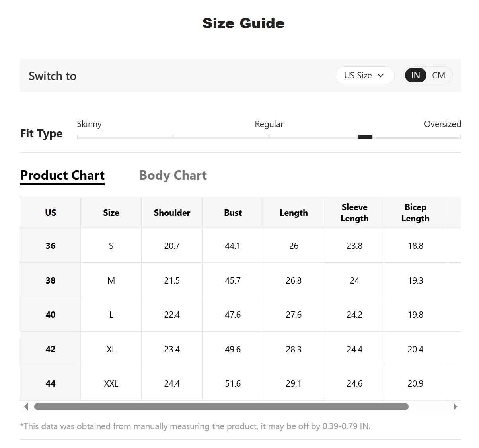Click the Sleeve Length column header
Screen dimensions: 479x448
354,213
